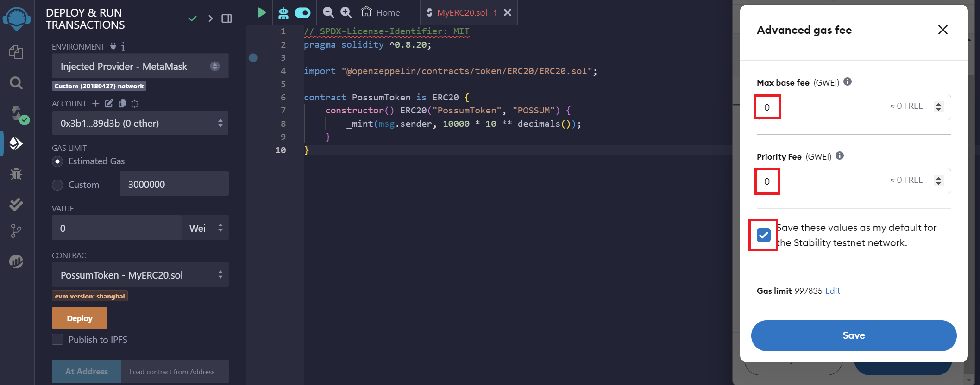
Task: Open the Git source control icon
Action: tap(16, 230)
